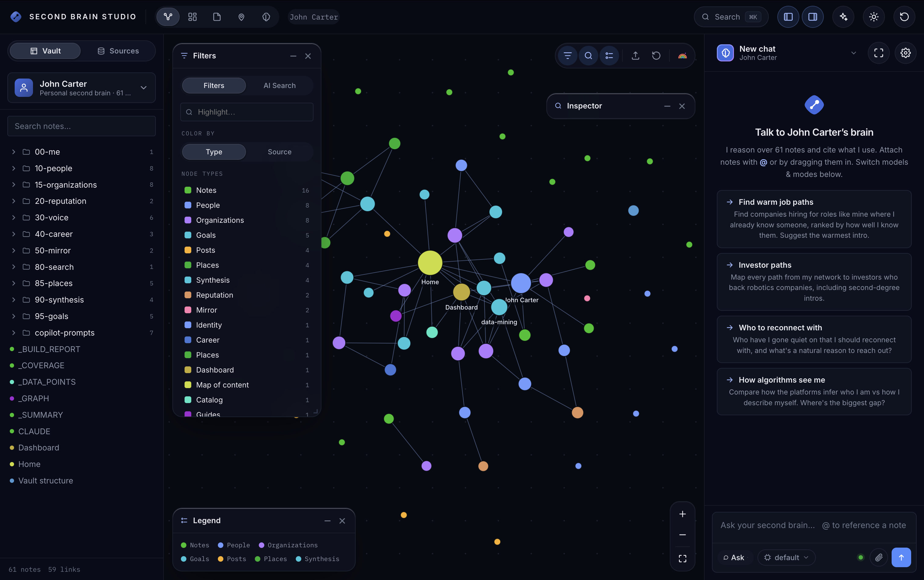The width and height of the screenshot is (924, 580).
Task: Expand the 90-synthesis folder
Action: (13, 299)
